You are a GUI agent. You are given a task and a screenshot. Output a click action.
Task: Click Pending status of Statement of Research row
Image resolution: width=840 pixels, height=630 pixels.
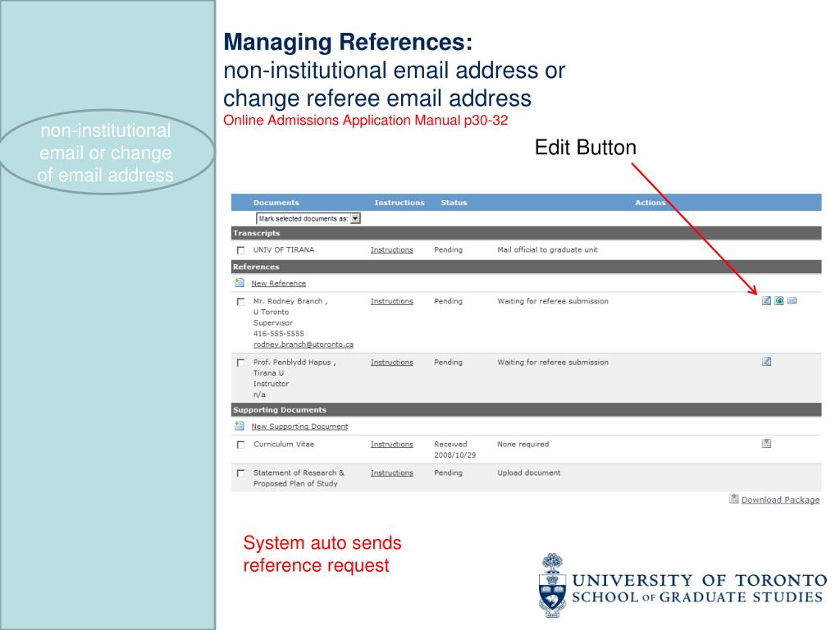click(448, 472)
